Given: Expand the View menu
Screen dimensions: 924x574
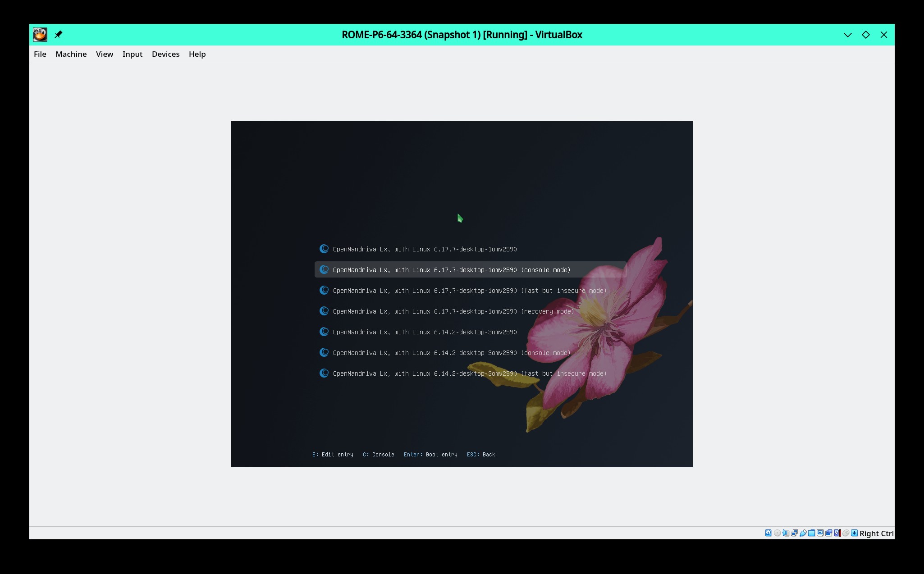Looking at the screenshot, I should pyautogui.click(x=104, y=54).
